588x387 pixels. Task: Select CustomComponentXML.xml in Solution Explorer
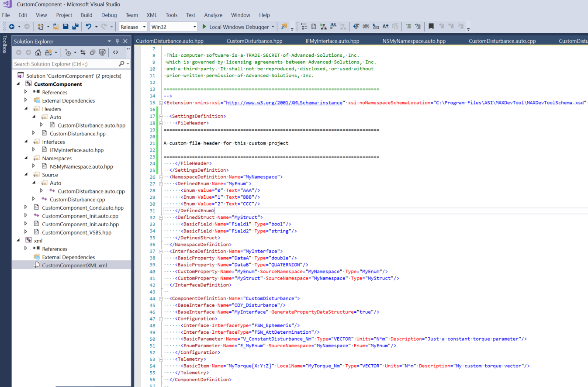(x=74, y=265)
